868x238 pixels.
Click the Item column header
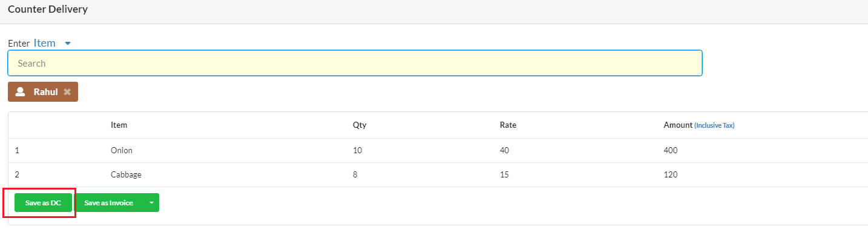pyautogui.click(x=119, y=125)
